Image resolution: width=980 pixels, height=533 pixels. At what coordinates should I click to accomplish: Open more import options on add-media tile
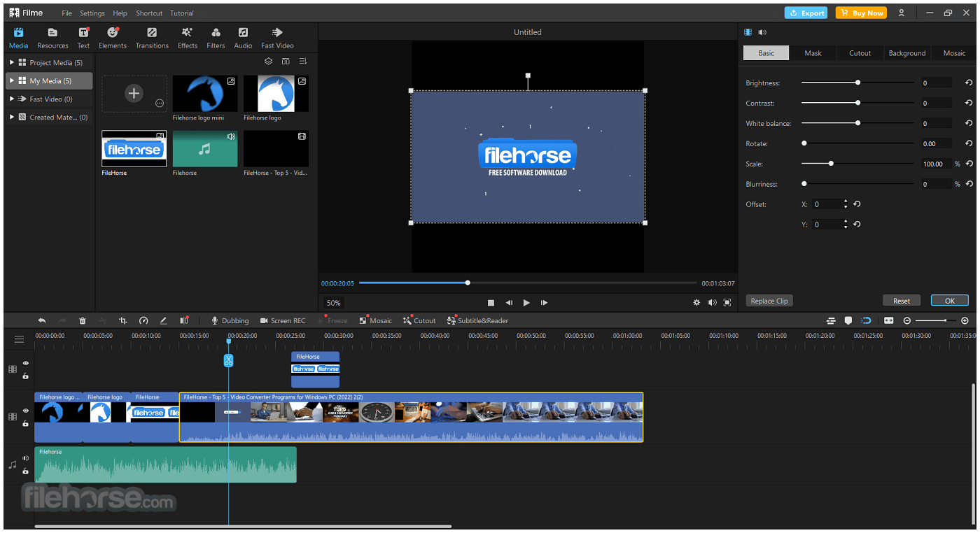[x=160, y=103]
